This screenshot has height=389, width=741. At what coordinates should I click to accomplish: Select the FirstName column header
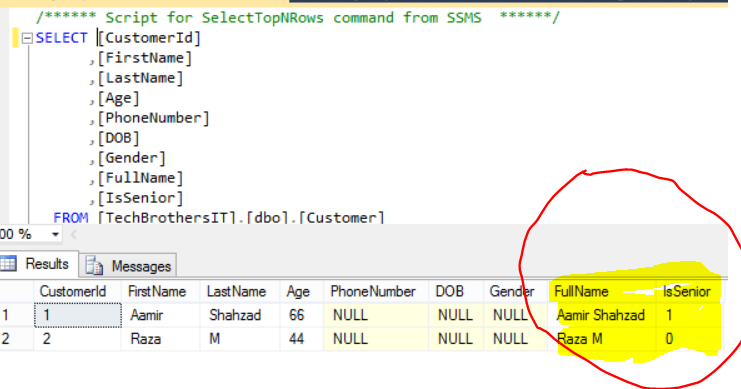161,291
